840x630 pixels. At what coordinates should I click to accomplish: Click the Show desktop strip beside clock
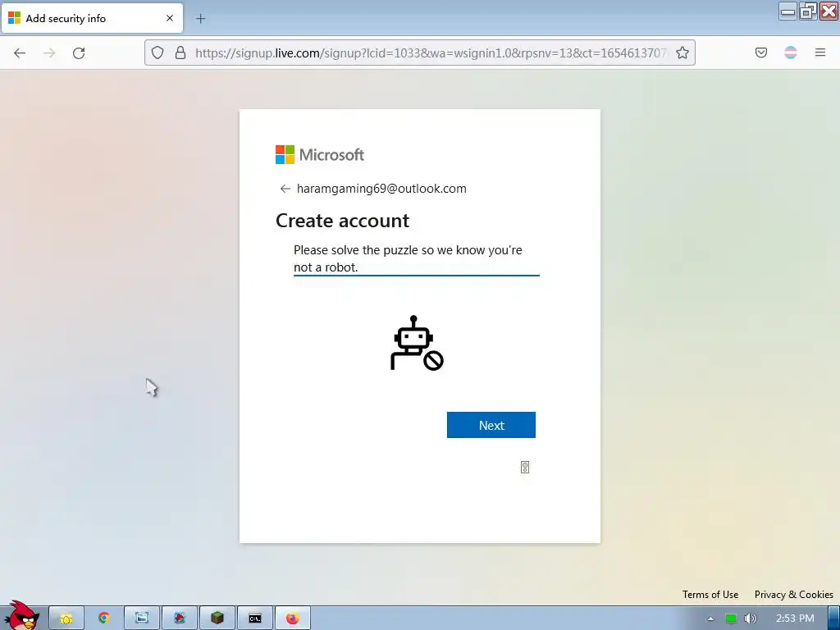(833, 619)
